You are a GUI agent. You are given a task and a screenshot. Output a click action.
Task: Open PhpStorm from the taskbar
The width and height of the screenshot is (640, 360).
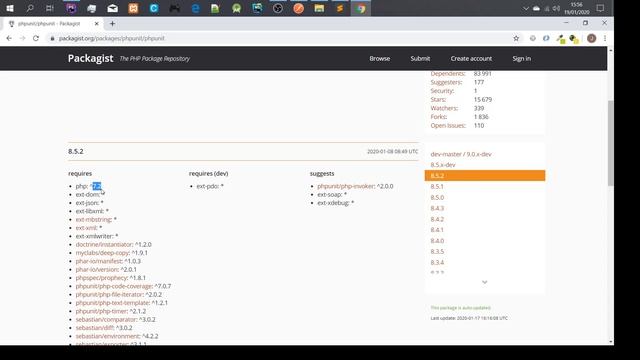pyautogui.click(x=71, y=8)
